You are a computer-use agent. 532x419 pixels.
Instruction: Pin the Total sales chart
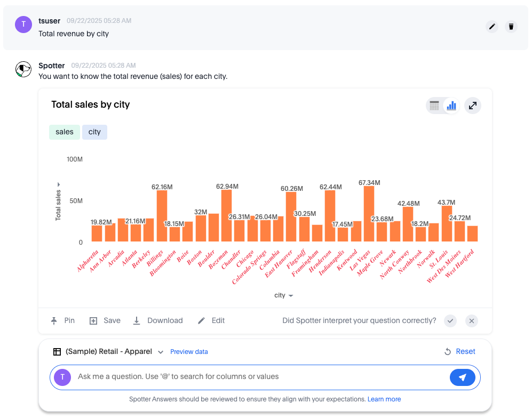point(63,320)
